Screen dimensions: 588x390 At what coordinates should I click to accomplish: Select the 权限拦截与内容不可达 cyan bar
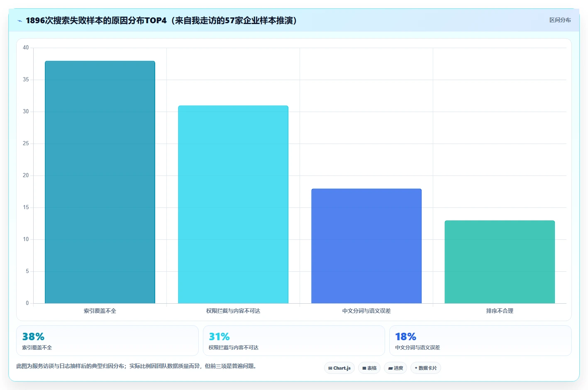[x=233, y=205]
